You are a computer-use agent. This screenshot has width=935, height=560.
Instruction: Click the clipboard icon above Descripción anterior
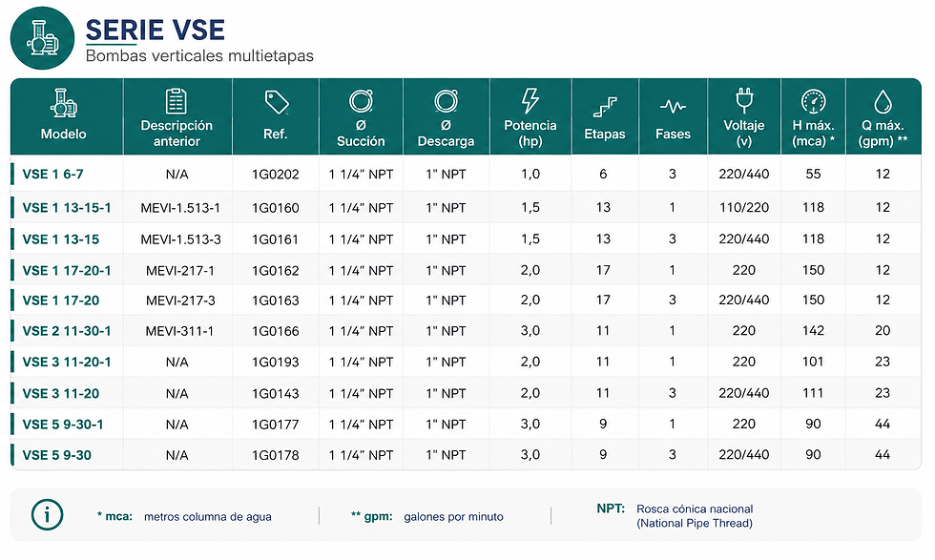[x=176, y=101]
